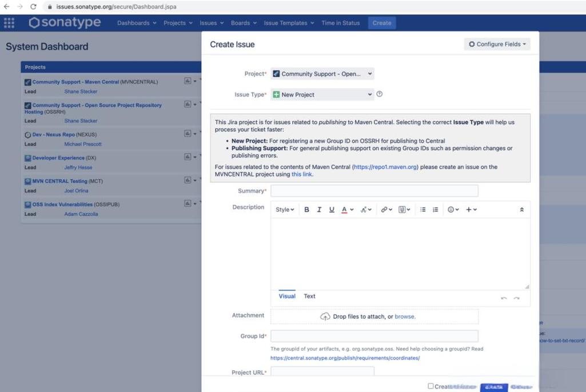The image size is (586, 392).
Task: Open the Issues menu
Action: (x=212, y=23)
